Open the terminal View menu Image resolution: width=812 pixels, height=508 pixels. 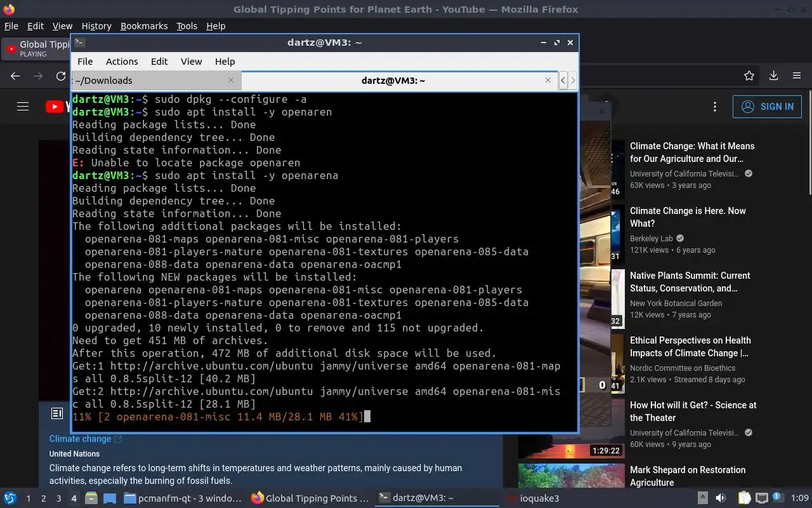click(192, 62)
